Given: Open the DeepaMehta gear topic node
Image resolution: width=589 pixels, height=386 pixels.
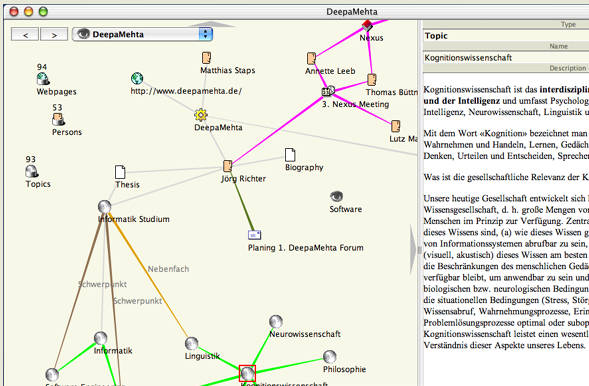Looking at the screenshot, I should tap(201, 115).
